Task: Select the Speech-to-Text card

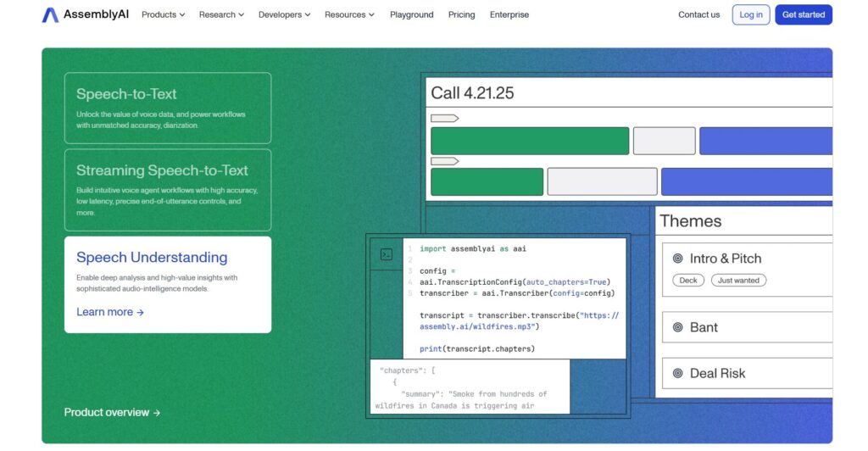Action: pos(168,108)
